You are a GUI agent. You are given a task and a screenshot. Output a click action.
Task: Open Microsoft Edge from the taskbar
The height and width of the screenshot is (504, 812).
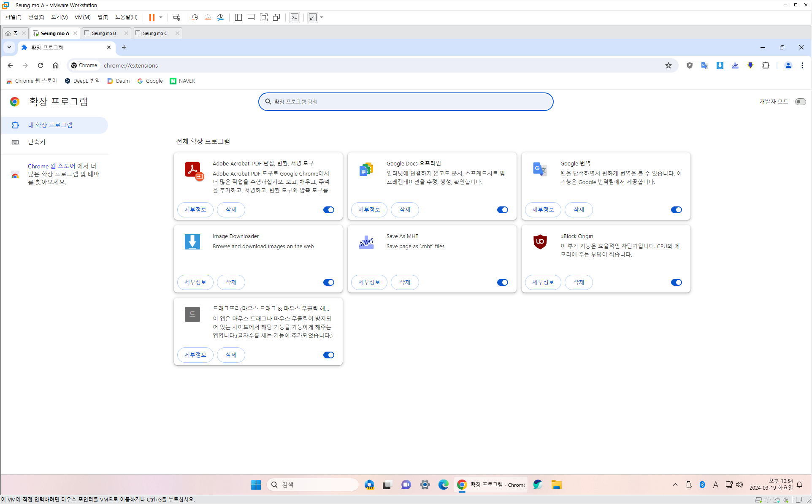point(443,485)
